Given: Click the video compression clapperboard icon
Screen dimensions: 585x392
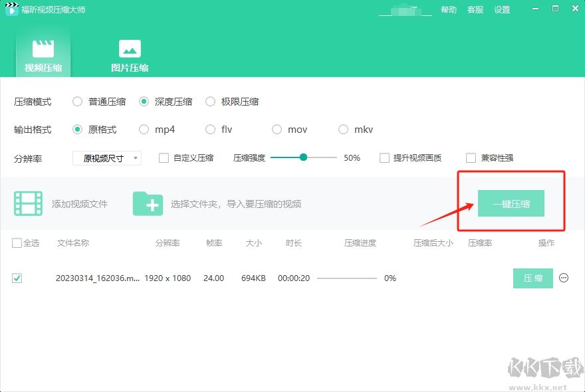Looking at the screenshot, I should pyautogui.click(x=43, y=49).
